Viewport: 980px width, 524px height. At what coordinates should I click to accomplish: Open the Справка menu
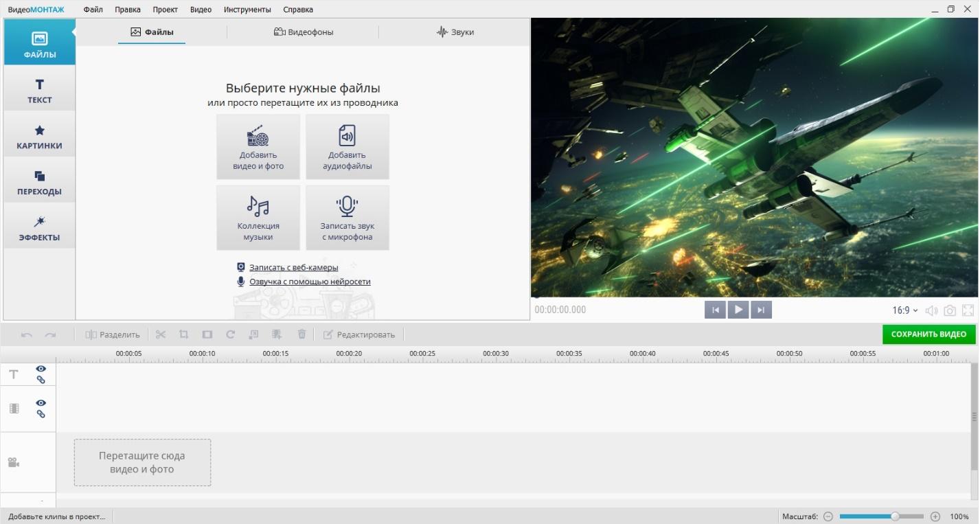click(297, 10)
